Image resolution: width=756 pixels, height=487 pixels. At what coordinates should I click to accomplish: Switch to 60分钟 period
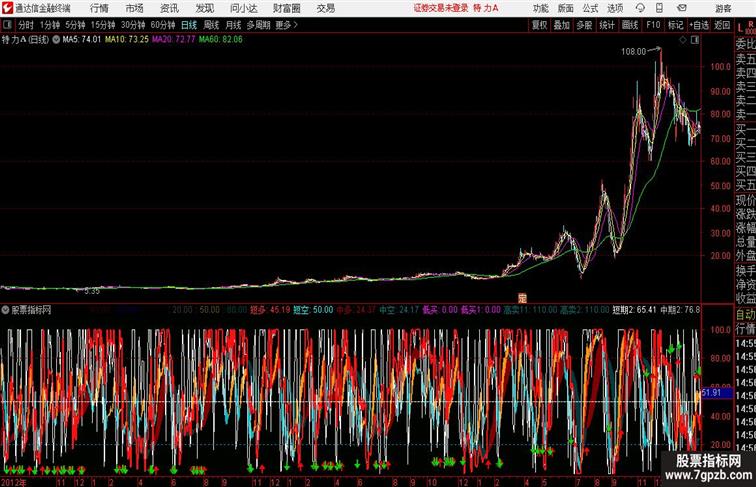pos(163,25)
